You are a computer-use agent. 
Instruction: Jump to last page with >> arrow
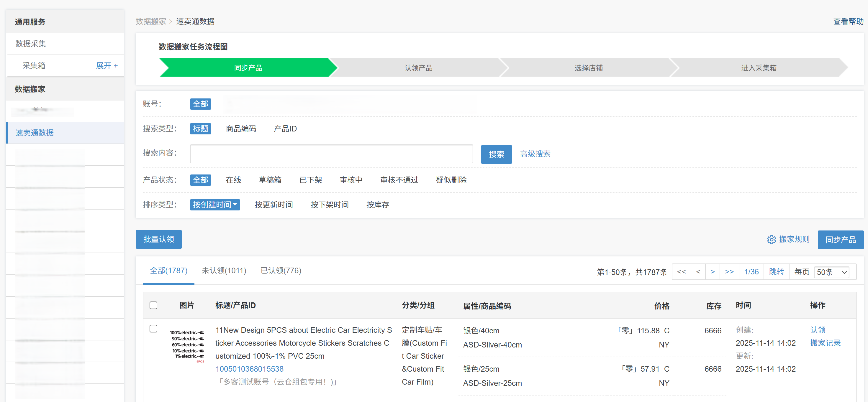pyautogui.click(x=729, y=272)
